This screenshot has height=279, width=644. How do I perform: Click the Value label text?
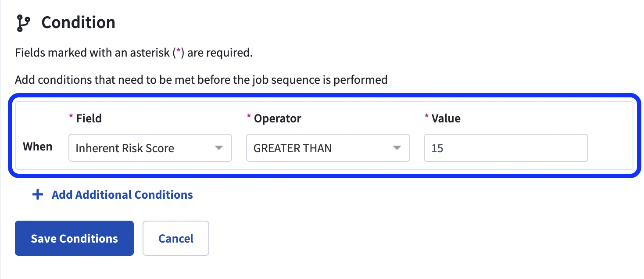point(446,118)
